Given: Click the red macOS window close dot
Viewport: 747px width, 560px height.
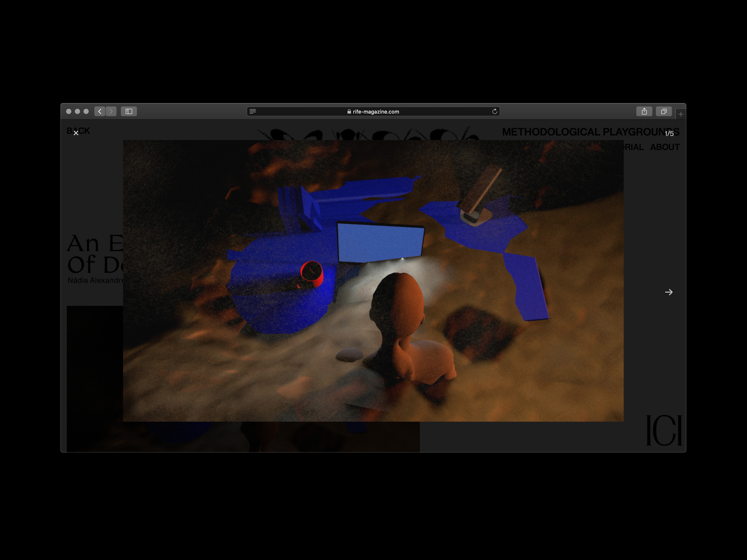Looking at the screenshot, I should point(69,111).
